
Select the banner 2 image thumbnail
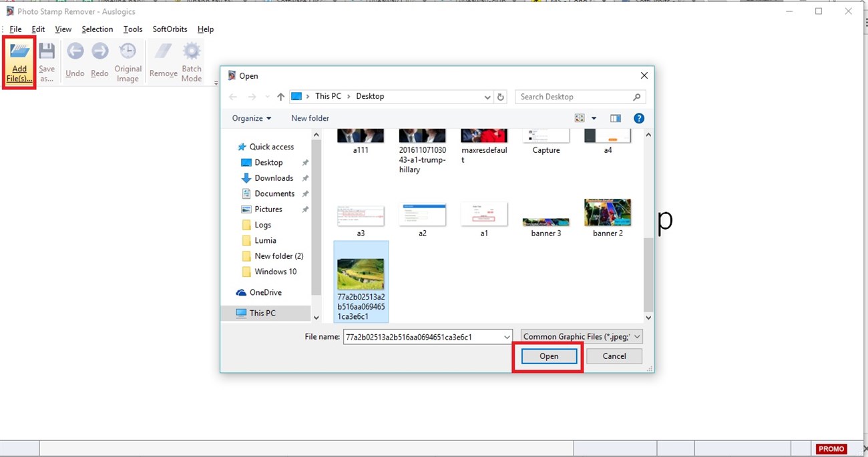tap(608, 213)
